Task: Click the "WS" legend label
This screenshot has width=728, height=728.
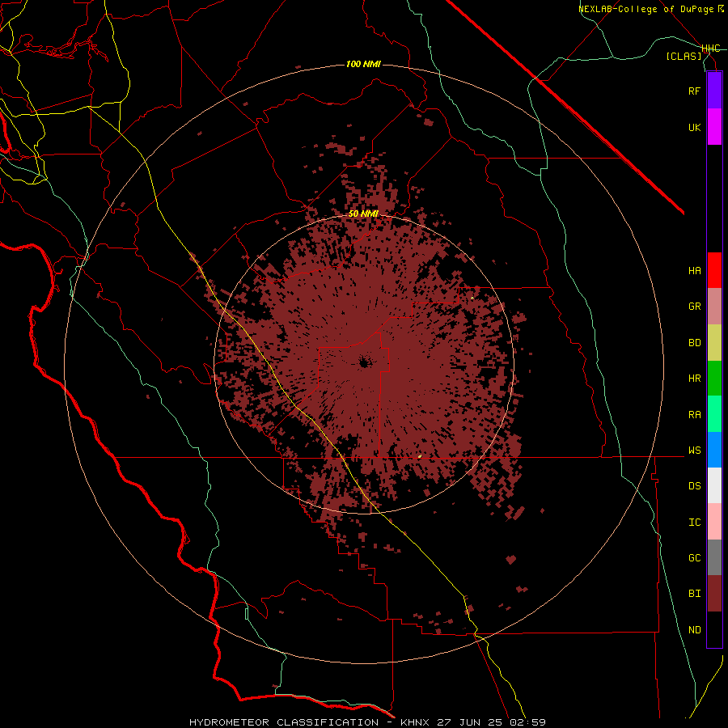Action: tap(694, 451)
